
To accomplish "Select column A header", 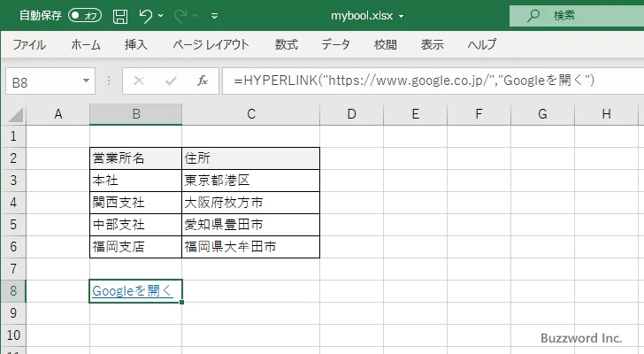I will (57, 114).
